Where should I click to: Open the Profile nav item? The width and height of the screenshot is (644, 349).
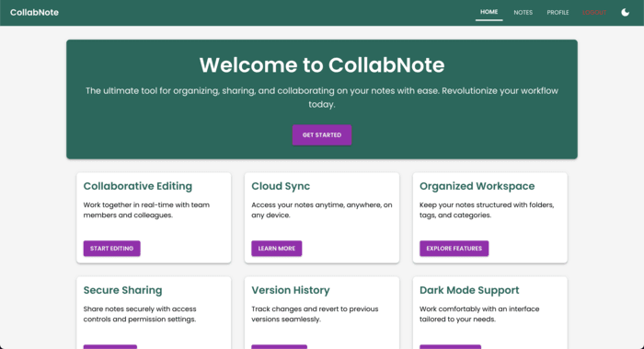pos(558,12)
